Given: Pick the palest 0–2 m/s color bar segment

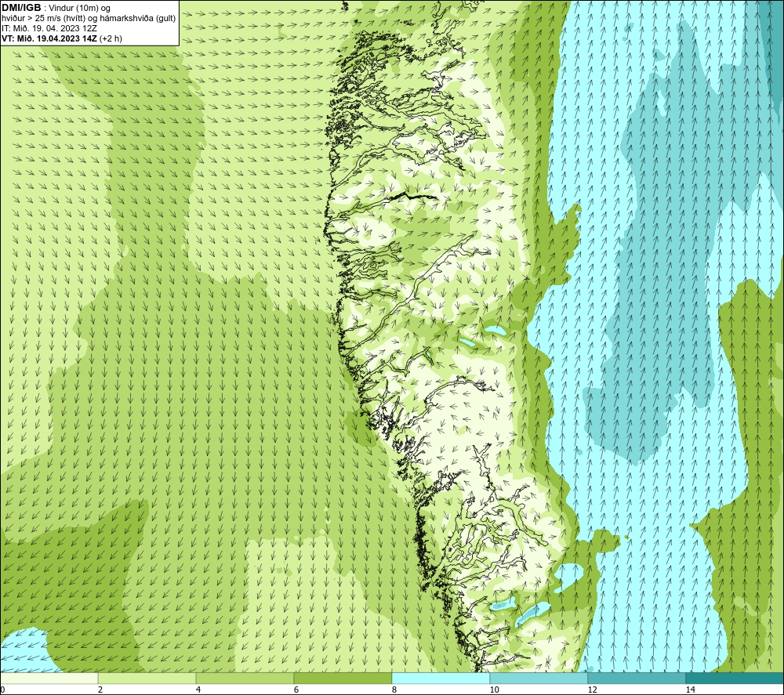Looking at the screenshot, I should tap(49, 678).
